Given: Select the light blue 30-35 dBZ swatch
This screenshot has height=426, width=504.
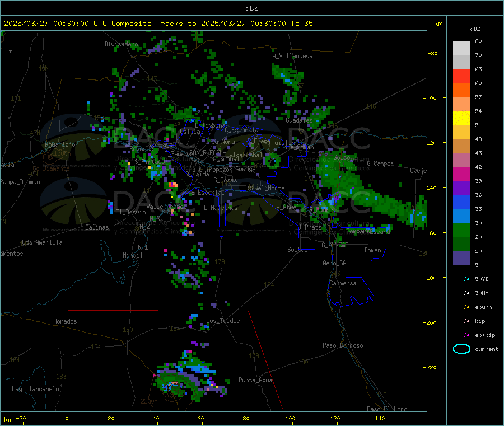Looking at the screenshot, I should click(x=461, y=216).
